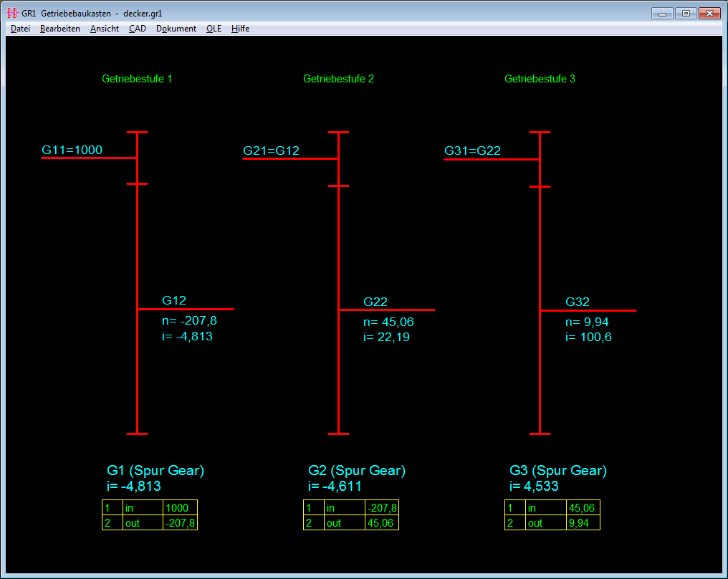
Task: Click the G31=G22 shaft label
Action: point(472,150)
